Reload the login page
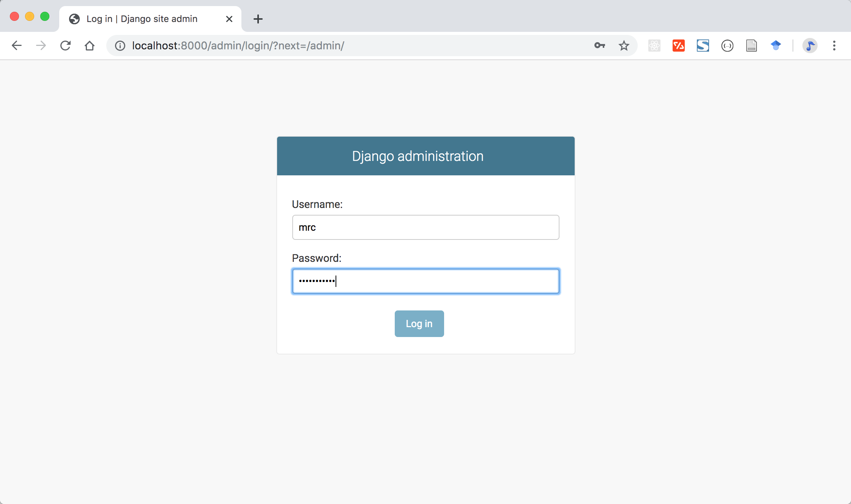The height and width of the screenshot is (504, 851). (65, 46)
